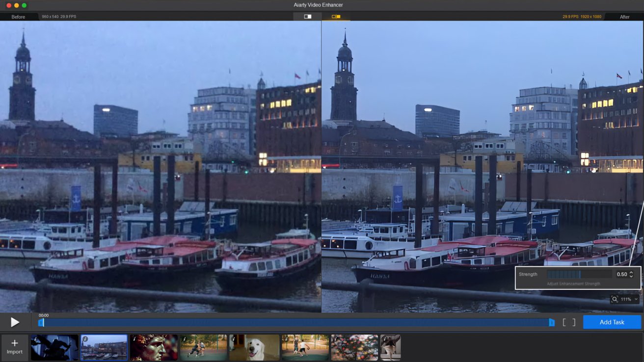Image resolution: width=644 pixels, height=362 pixels.
Task: Set trim end bracket marker
Action: coord(573,322)
